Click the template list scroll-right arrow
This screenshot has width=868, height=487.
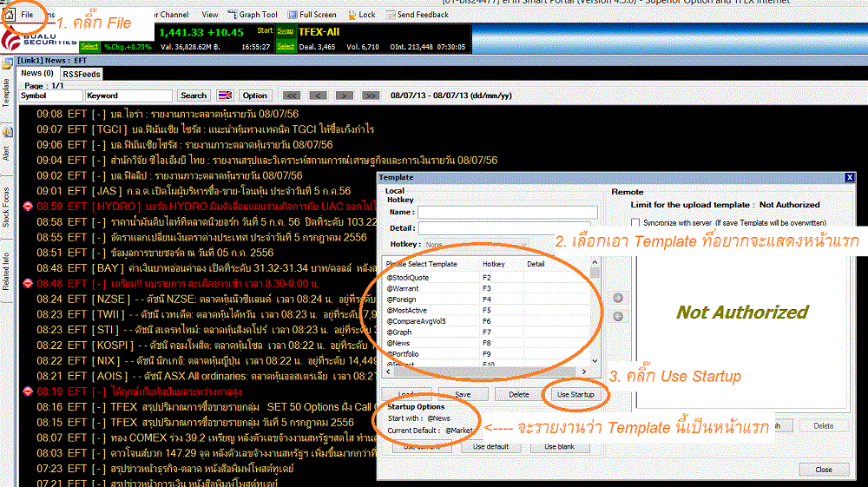(584, 372)
